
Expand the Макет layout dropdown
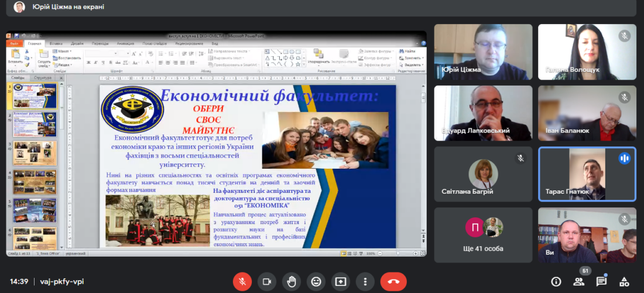[63, 51]
